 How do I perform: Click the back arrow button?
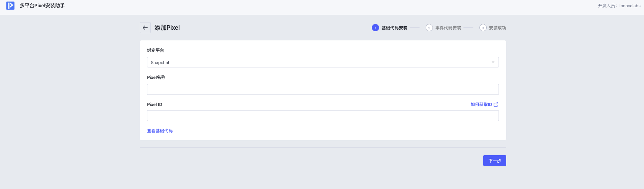[x=145, y=27]
